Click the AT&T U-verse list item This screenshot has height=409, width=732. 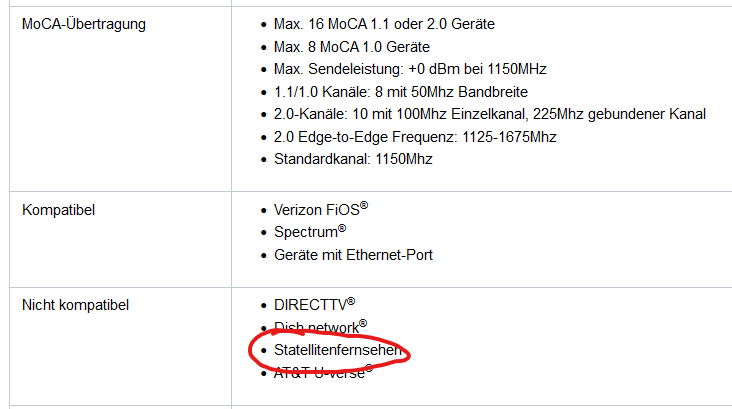click(318, 372)
